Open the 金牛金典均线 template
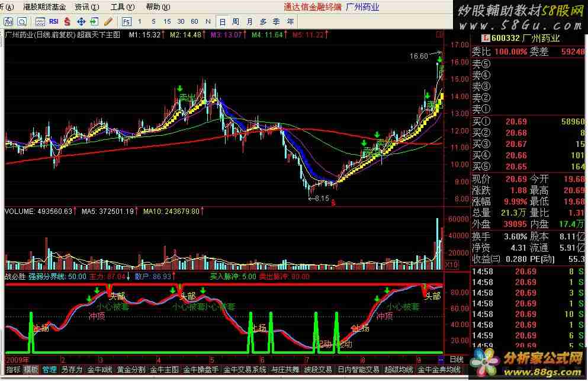 tap(439, 370)
